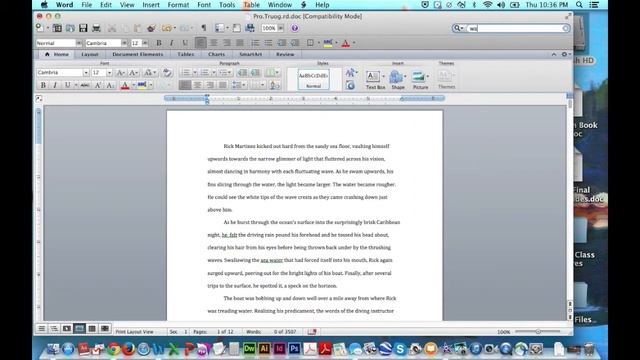Open the tab selector at ruler corner

coord(39,98)
